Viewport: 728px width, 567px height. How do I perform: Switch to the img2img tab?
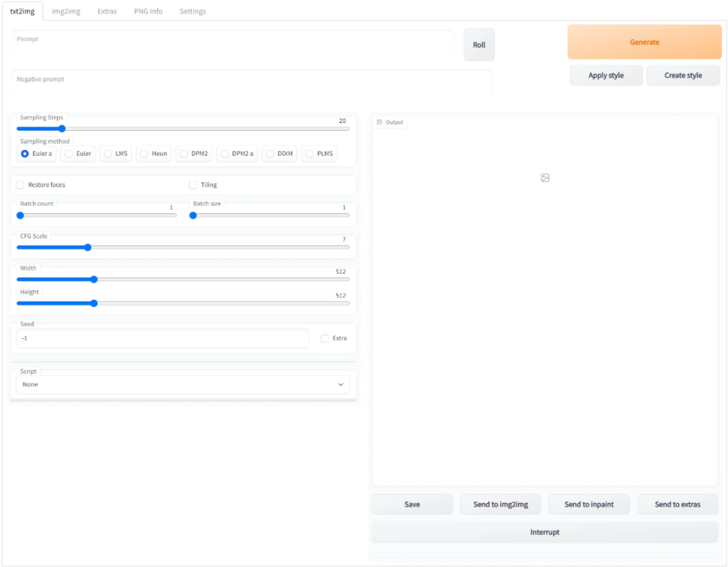tap(66, 11)
